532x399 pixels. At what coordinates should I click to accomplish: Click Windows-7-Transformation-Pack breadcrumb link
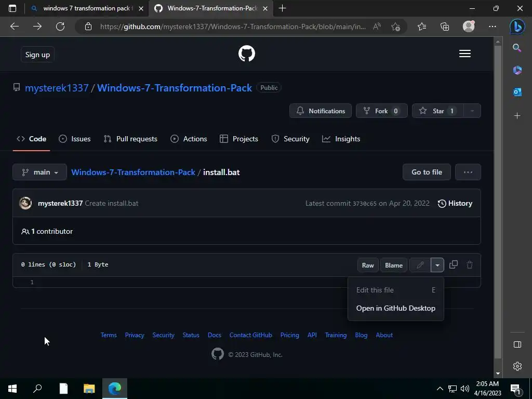point(133,172)
